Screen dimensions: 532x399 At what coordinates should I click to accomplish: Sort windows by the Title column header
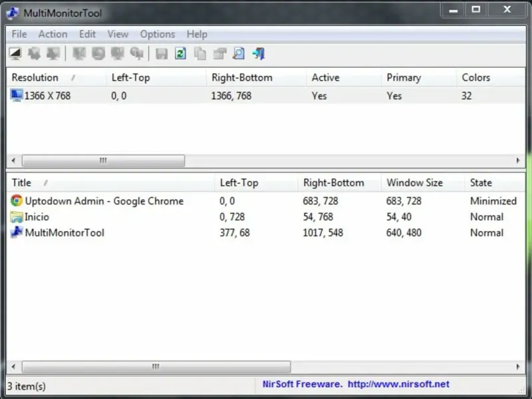pos(110,183)
